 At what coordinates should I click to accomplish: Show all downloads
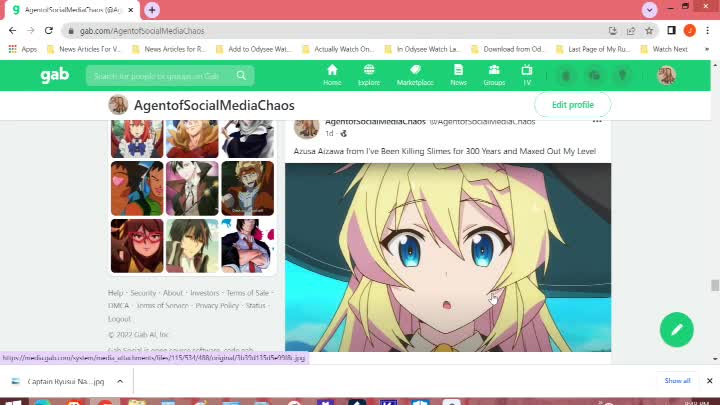coord(677,381)
